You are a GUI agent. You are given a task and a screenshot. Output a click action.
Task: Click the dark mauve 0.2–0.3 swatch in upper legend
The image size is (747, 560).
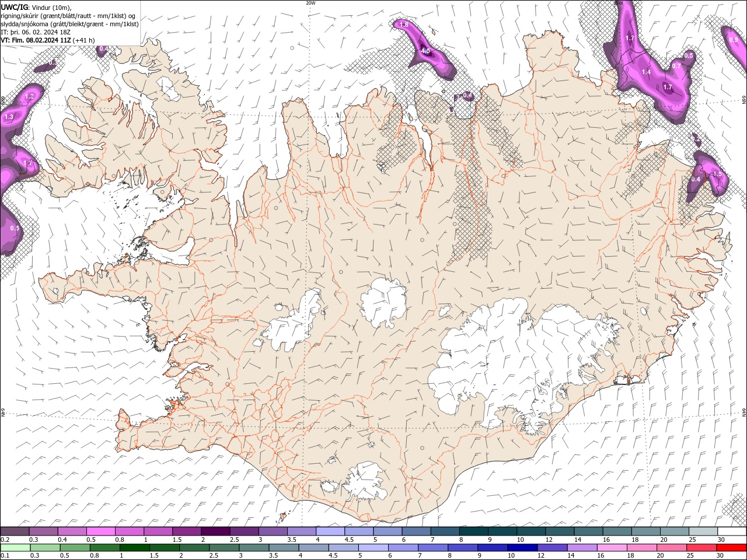click(x=15, y=531)
